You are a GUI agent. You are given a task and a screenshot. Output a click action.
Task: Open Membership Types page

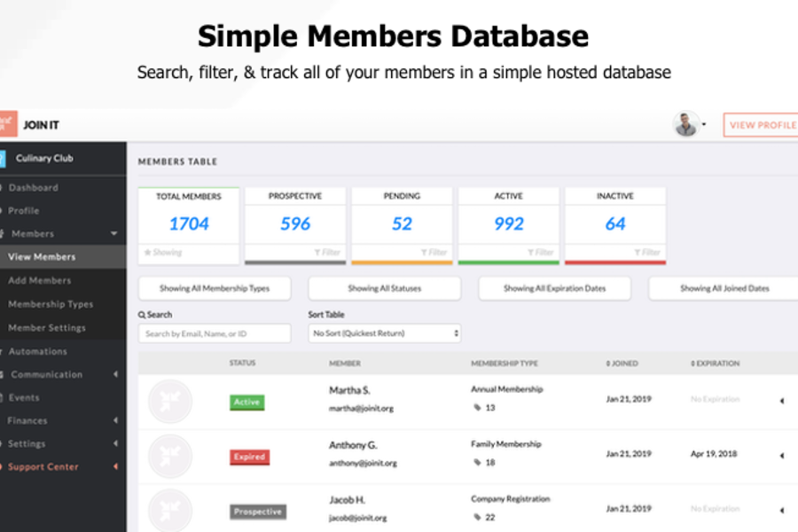tap(51, 304)
